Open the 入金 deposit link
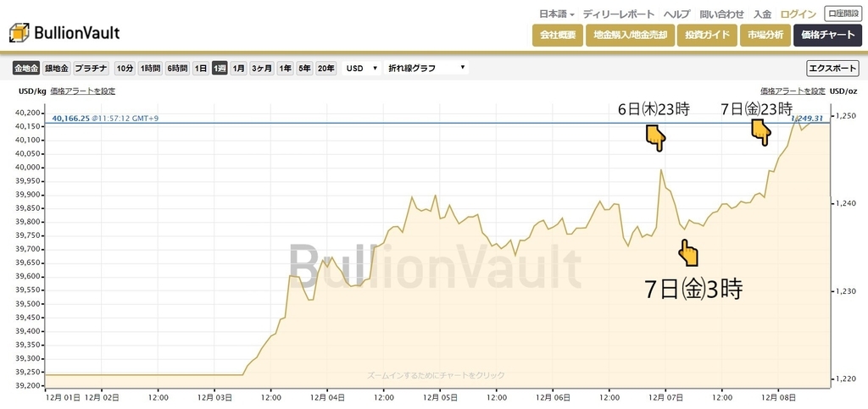The height and width of the screenshot is (409, 868). 762,14
